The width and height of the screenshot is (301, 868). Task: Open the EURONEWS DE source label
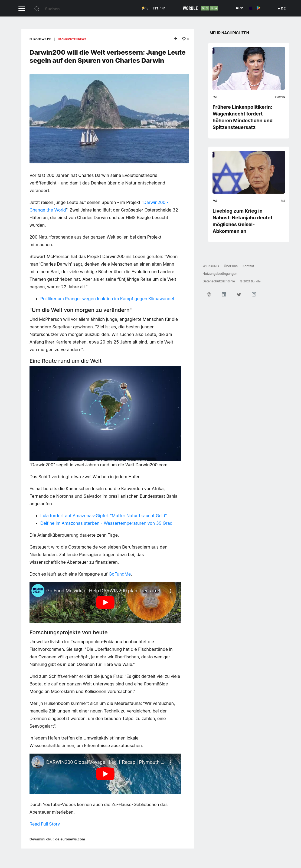(x=40, y=39)
